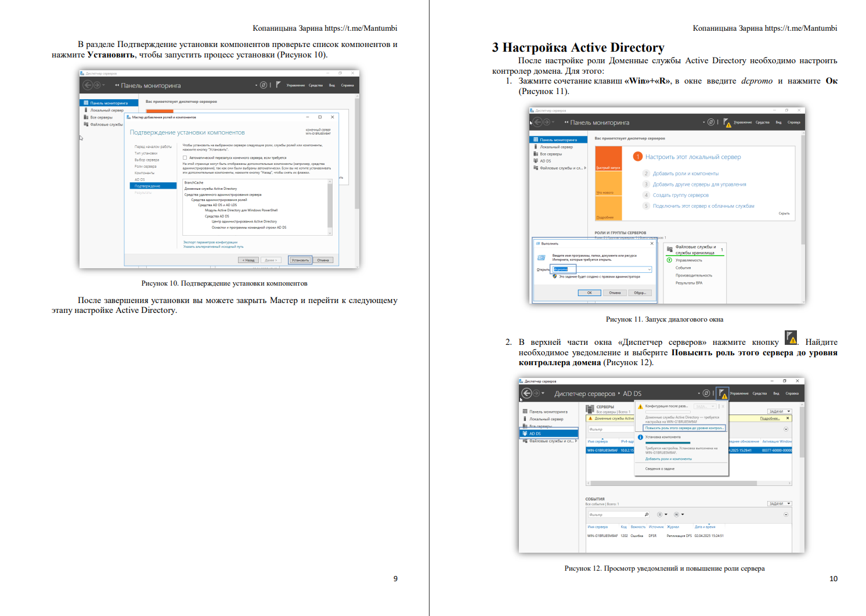This screenshot has height=616, width=866.
Task: Click Обзор... in the Figure 11 Run dialog
Action: pos(640,293)
